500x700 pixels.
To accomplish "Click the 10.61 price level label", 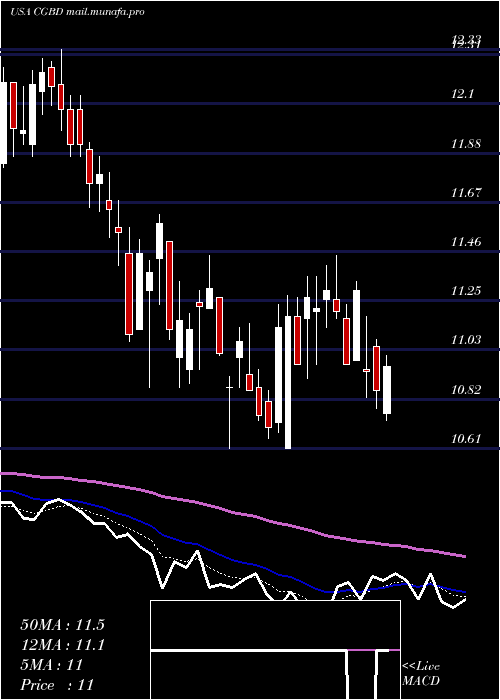I will (x=466, y=439).
